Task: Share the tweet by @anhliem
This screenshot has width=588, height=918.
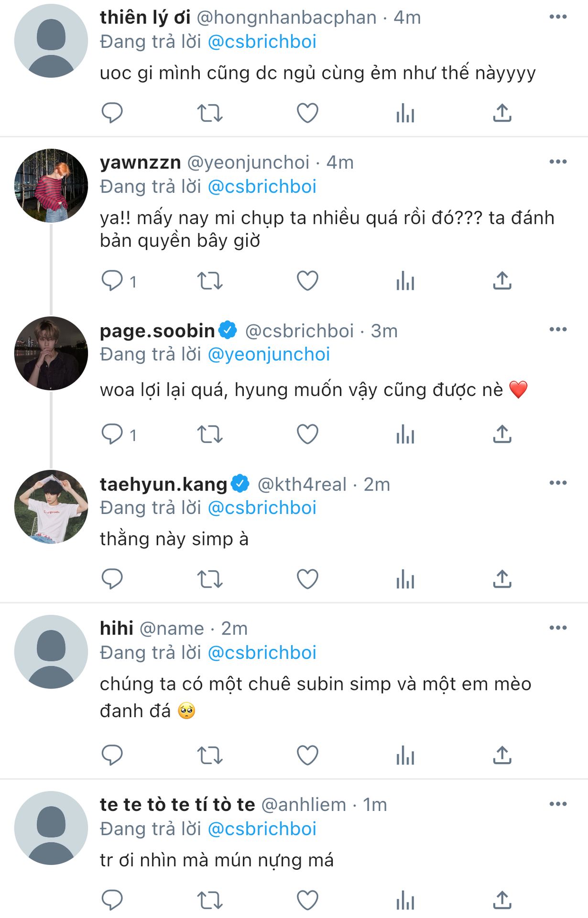Action: (x=502, y=900)
